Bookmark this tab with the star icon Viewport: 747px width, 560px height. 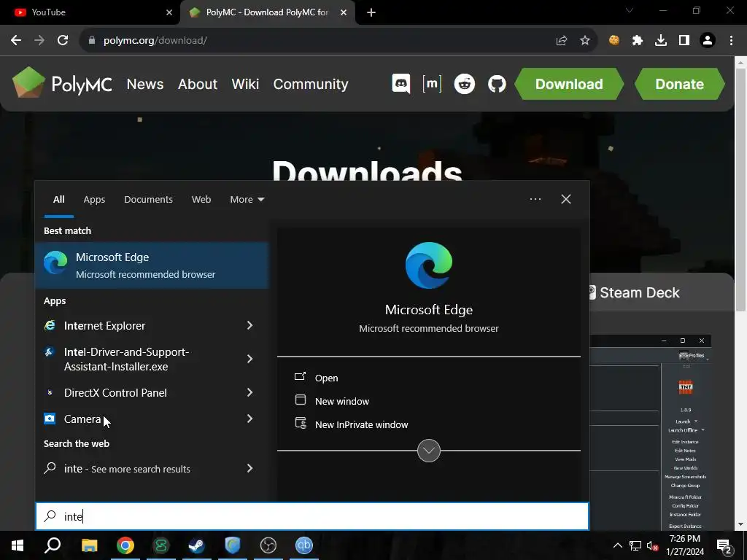(x=585, y=41)
